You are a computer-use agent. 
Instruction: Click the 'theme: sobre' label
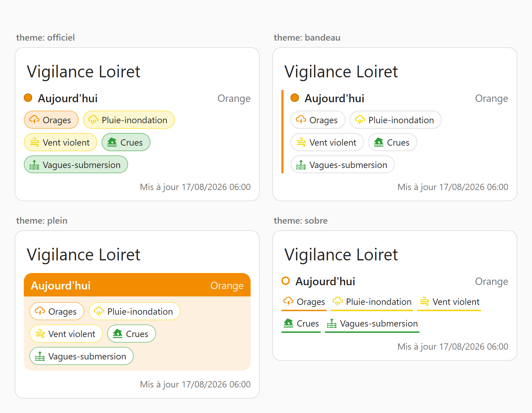click(301, 220)
